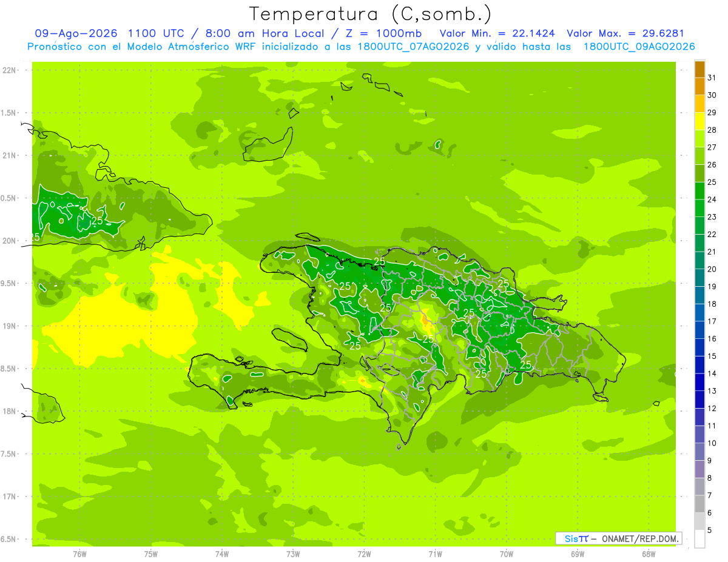Click the date text '09-Ago-2026'
Image resolution: width=728 pixels, height=562 pixels.
coord(76,33)
